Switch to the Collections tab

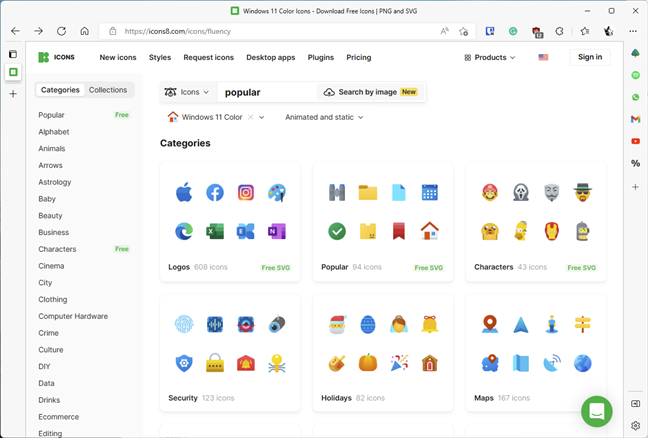pos(108,90)
